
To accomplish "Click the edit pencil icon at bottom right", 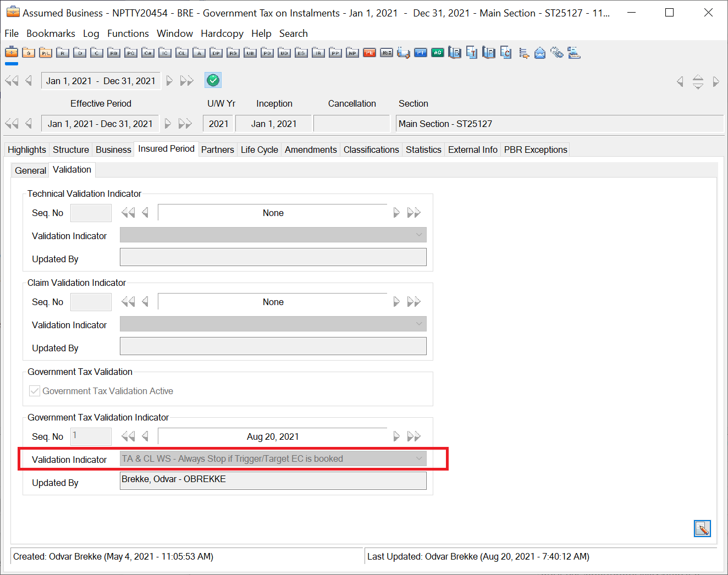I will 702,529.
